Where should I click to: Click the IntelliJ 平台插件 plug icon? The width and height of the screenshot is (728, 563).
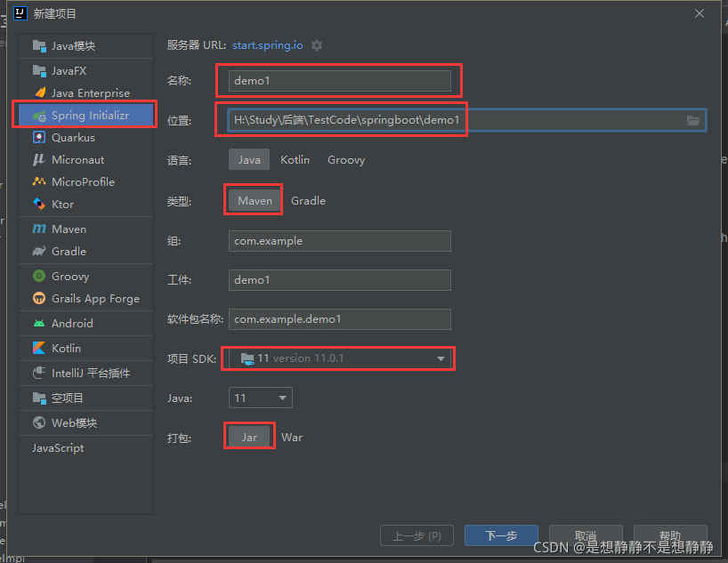39,373
